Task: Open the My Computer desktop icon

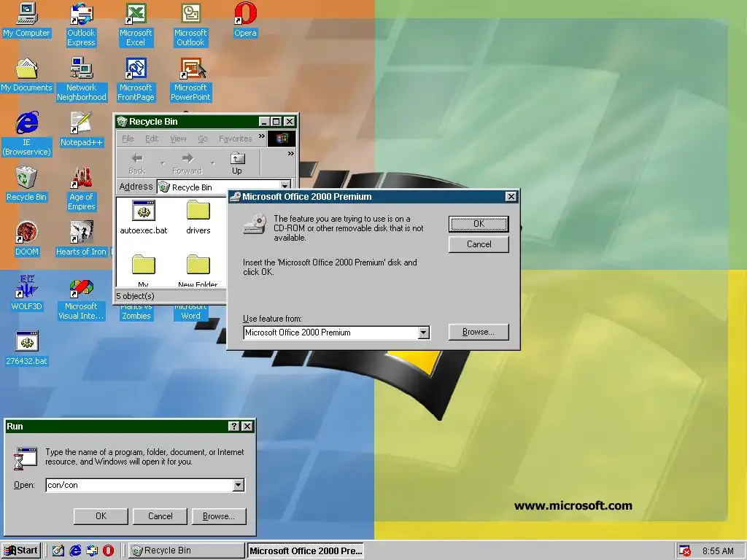Action: tap(27, 20)
